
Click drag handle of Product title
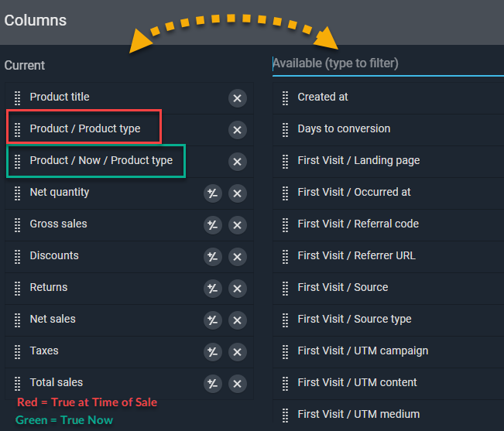(x=18, y=97)
